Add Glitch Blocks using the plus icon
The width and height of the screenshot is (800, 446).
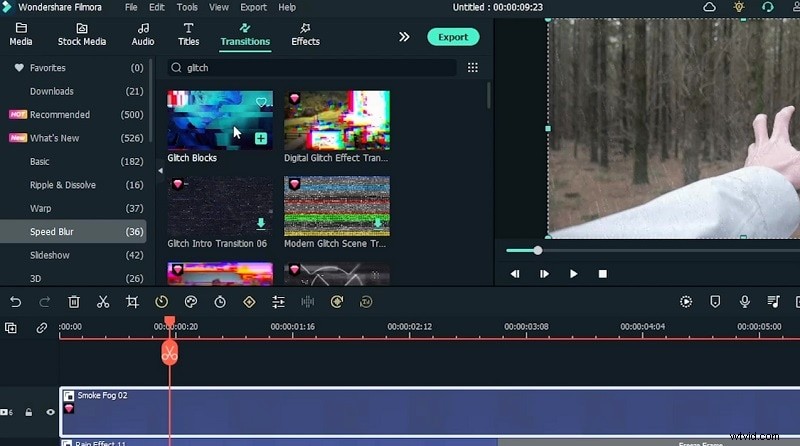point(261,138)
